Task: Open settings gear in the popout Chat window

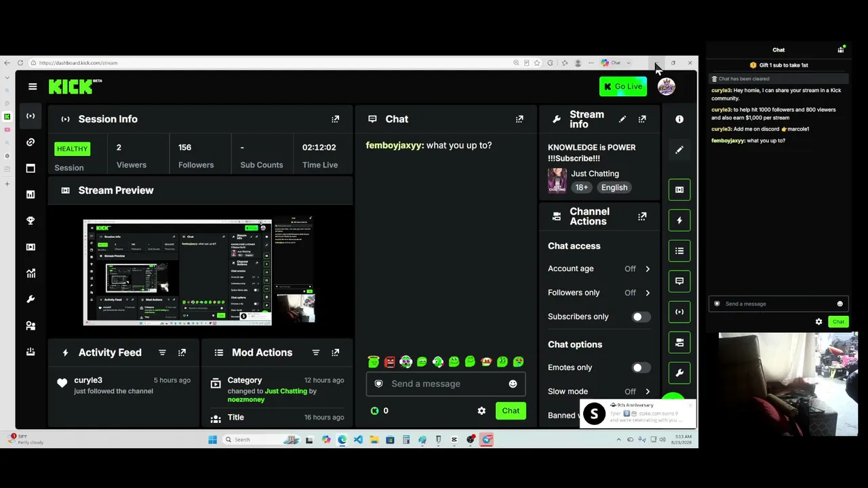Action: pyautogui.click(x=818, y=322)
